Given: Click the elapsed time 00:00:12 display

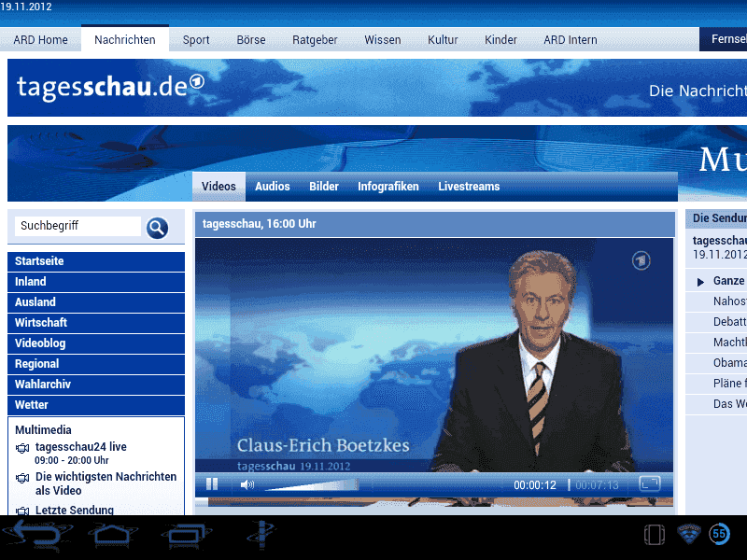Looking at the screenshot, I should tap(534, 485).
